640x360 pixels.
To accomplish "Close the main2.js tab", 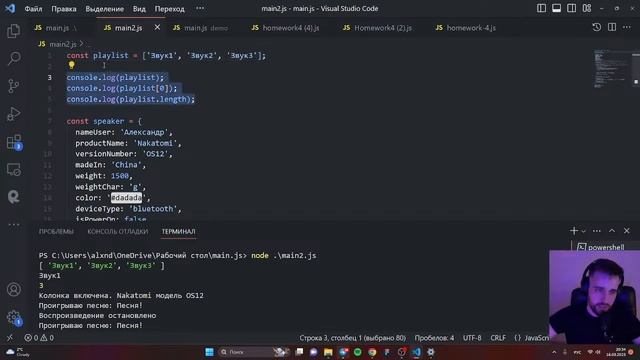I will click(x=157, y=27).
